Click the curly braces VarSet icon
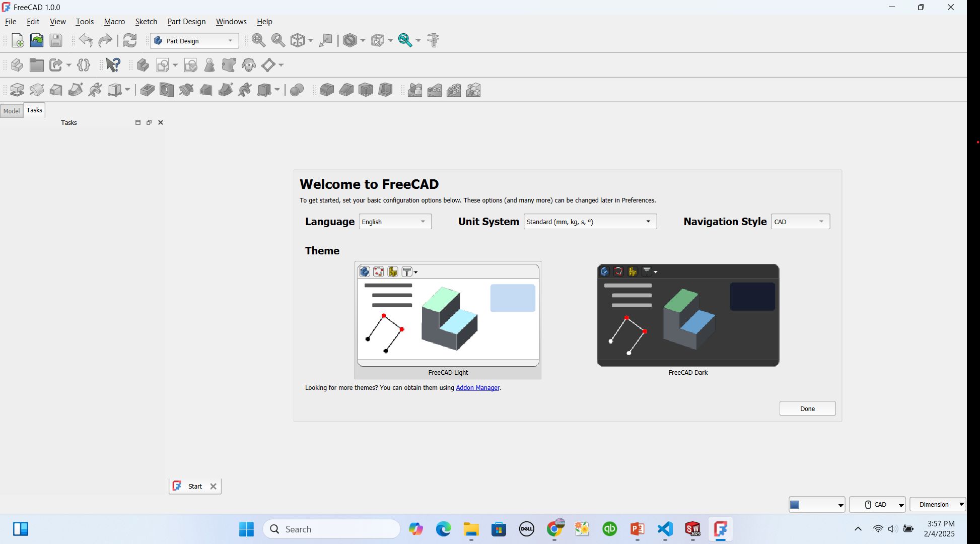This screenshot has height=544, width=980. tap(84, 65)
